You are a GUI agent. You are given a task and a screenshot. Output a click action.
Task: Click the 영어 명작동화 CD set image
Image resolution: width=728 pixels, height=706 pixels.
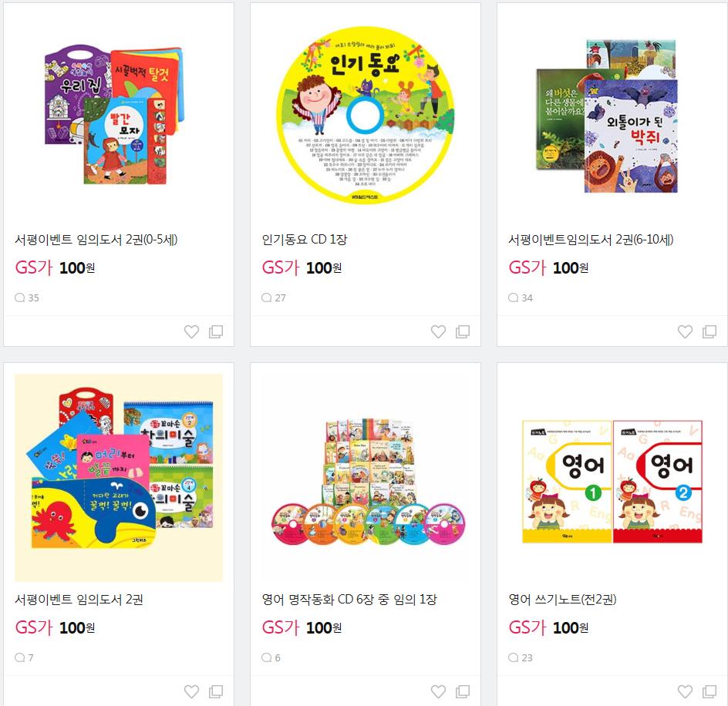coord(368,481)
